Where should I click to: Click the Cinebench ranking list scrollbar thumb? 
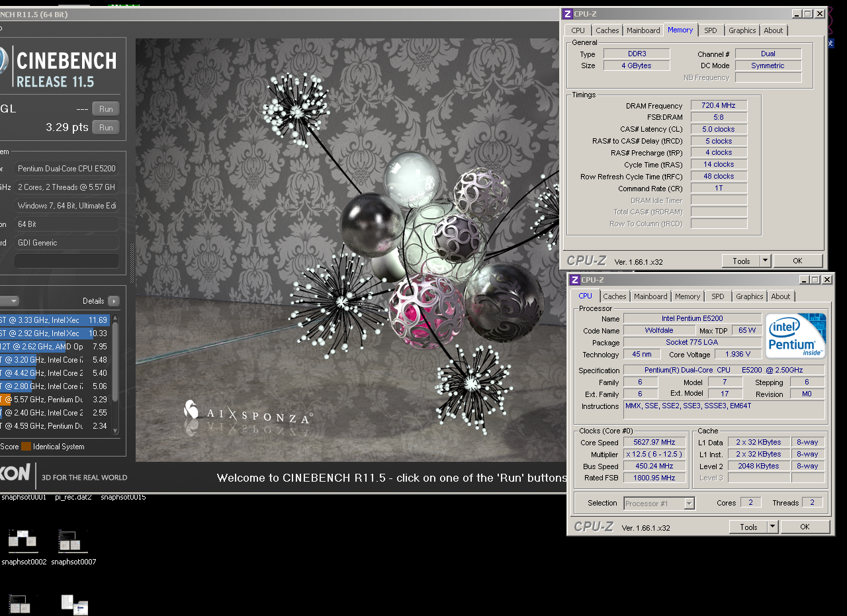[x=115, y=361]
